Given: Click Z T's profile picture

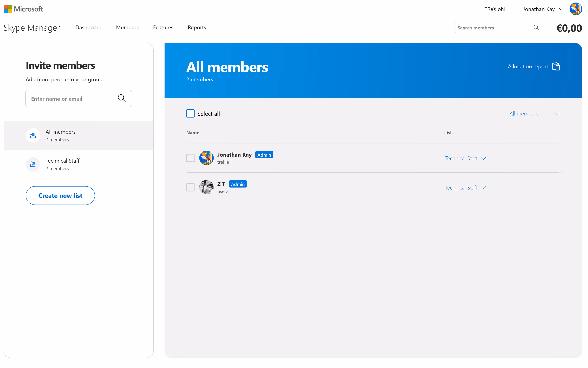Looking at the screenshot, I should pyautogui.click(x=206, y=187).
